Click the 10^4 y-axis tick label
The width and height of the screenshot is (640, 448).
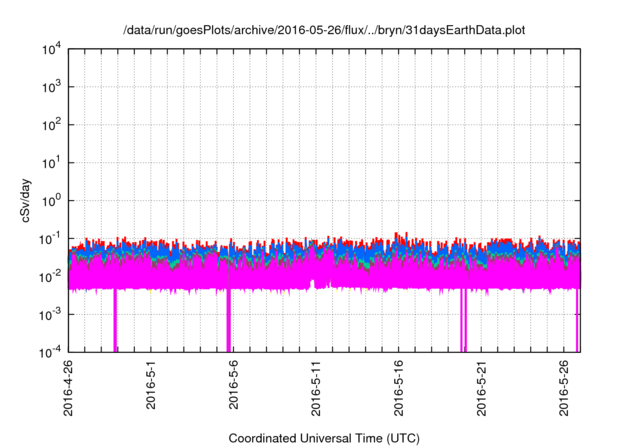point(51,49)
